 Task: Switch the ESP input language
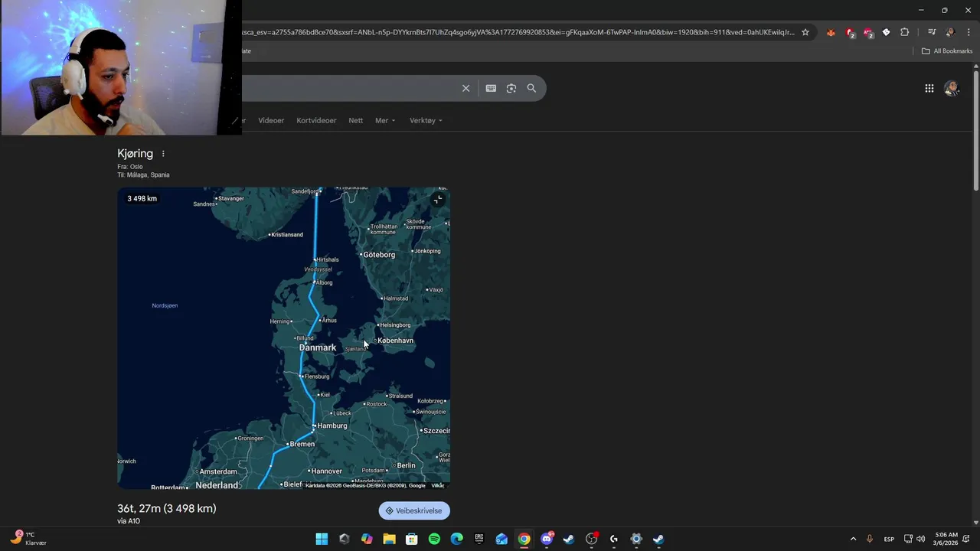coord(889,539)
